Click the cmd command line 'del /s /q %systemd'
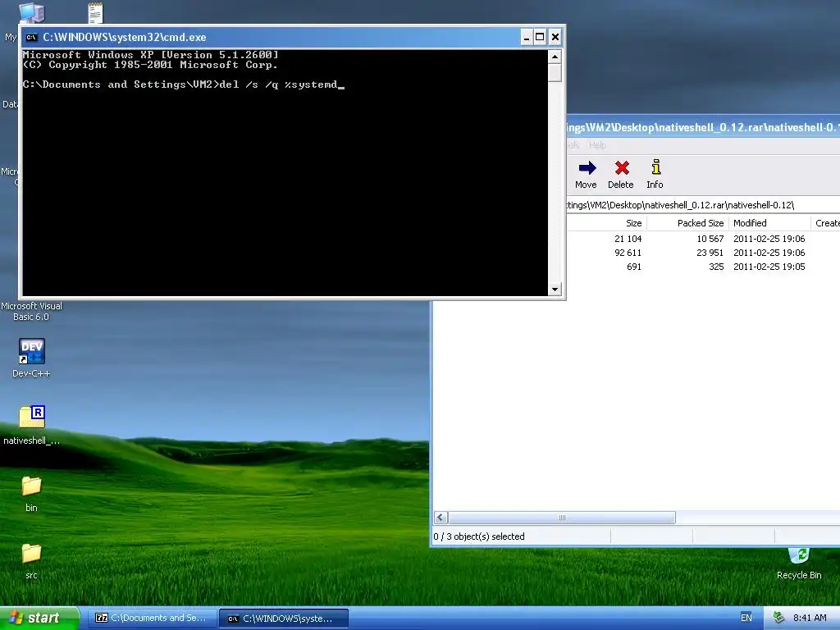Viewport: 840px width, 630px height. click(x=279, y=84)
